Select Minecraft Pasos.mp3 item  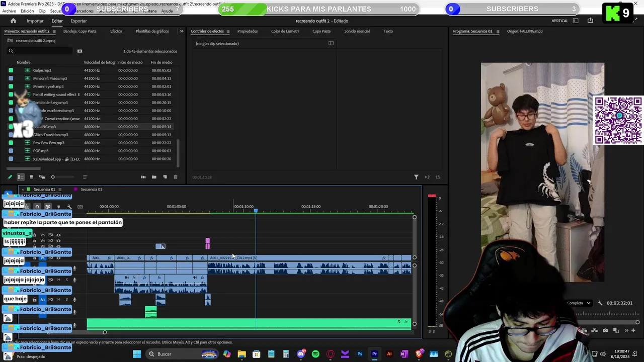click(50, 78)
